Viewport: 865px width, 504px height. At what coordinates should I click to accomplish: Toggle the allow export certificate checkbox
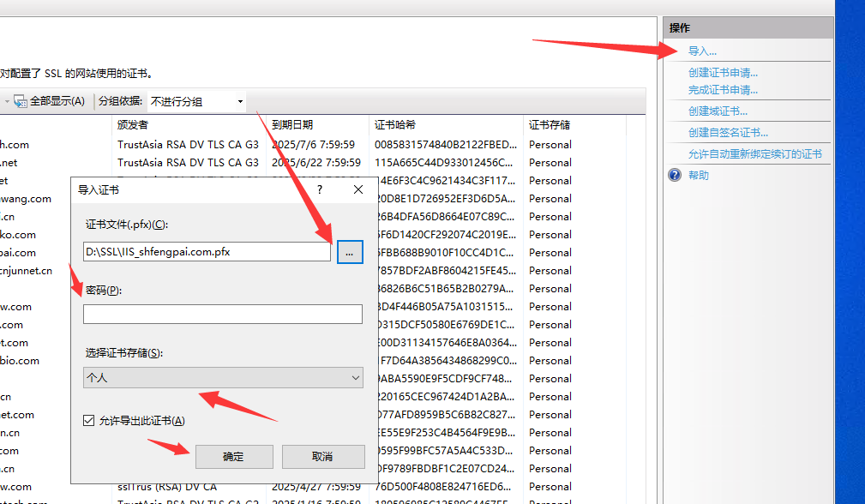point(88,420)
